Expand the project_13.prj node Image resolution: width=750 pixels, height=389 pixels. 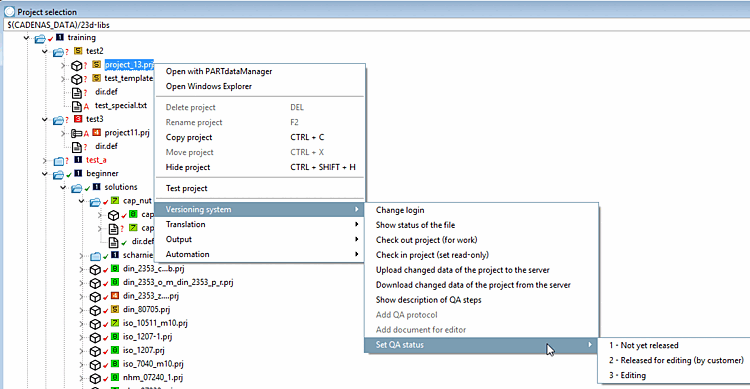pyautogui.click(x=63, y=65)
